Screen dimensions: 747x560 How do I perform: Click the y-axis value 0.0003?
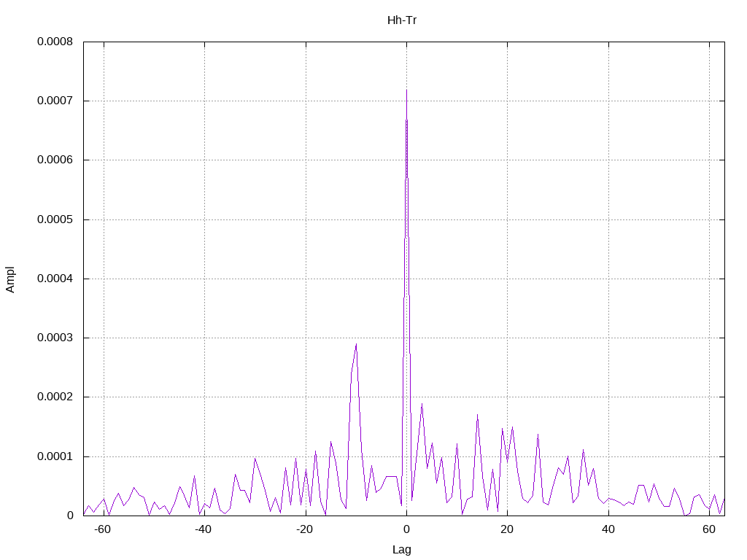[55, 338]
